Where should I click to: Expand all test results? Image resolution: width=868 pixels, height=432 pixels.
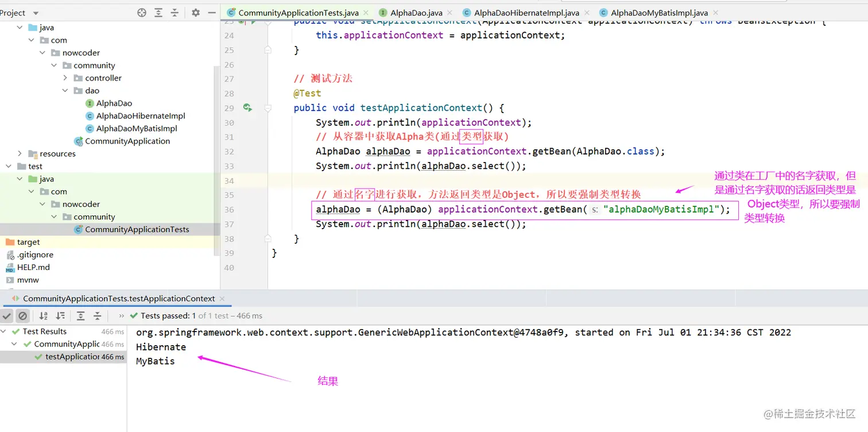tap(81, 316)
